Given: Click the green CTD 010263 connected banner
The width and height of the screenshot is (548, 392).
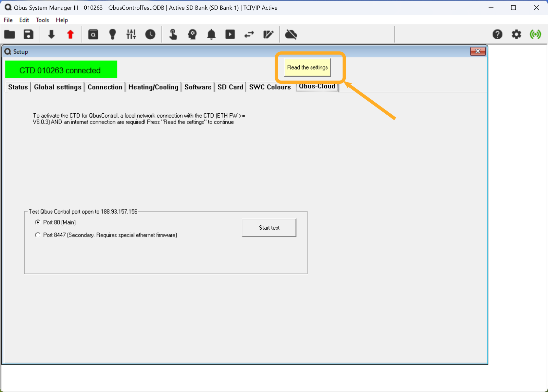Looking at the screenshot, I should pos(61,70).
